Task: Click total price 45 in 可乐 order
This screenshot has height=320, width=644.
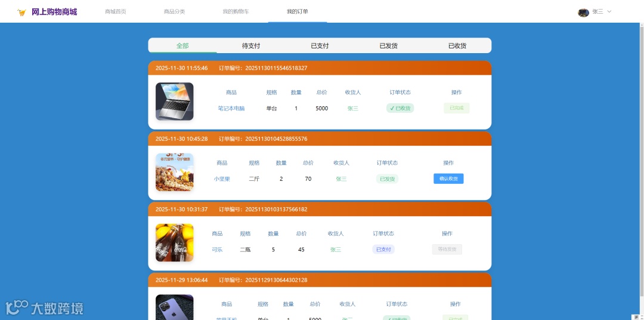Action: pyautogui.click(x=301, y=250)
